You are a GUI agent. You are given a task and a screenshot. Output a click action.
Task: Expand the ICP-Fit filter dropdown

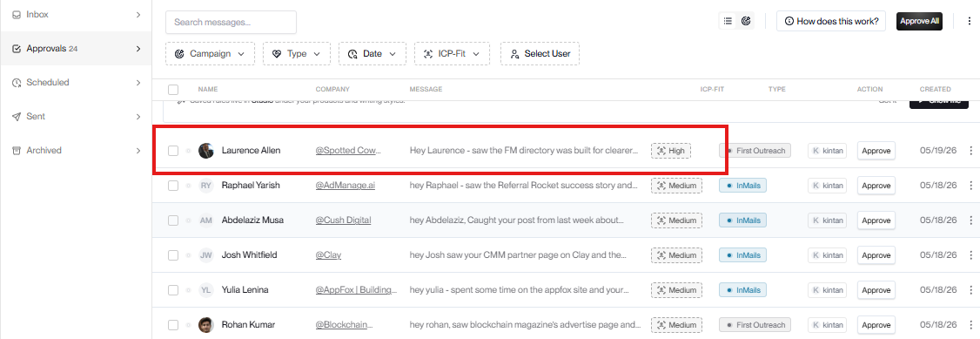coord(452,54)
